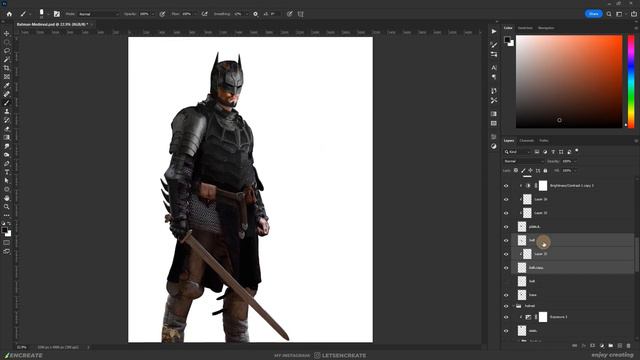Select the Move tool

pos(7,33)
